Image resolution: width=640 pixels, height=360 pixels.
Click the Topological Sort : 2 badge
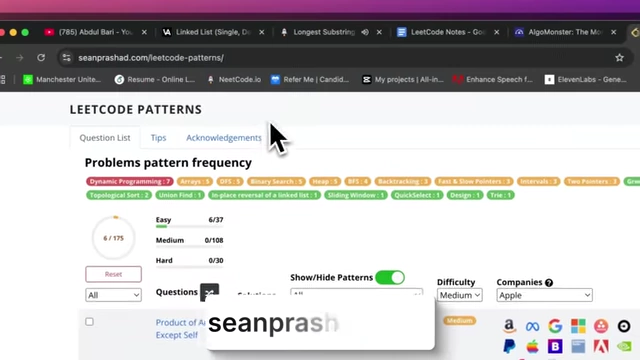coord(119,195)
